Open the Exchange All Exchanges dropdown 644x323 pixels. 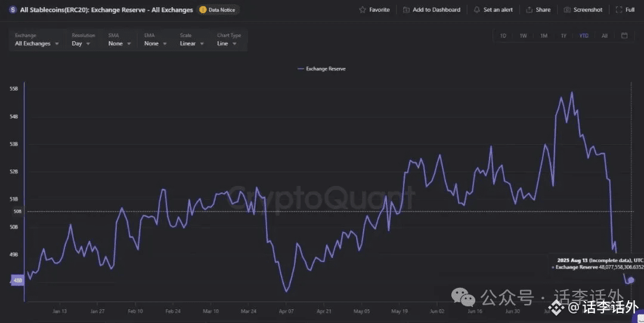[x=36, y=40]
